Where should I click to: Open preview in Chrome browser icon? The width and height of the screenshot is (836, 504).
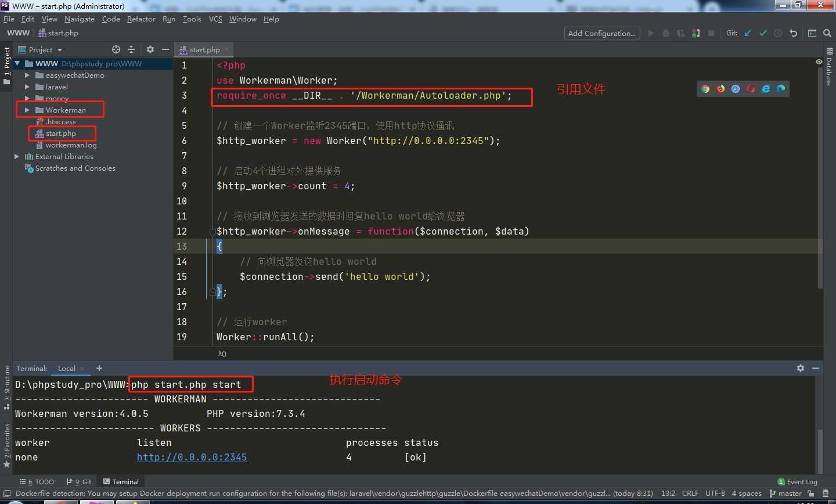705,89
